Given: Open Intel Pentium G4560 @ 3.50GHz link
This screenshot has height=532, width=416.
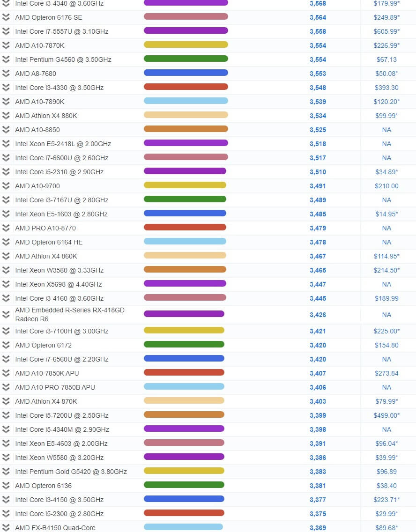Looking at the screenshot, I should (63, 60).
